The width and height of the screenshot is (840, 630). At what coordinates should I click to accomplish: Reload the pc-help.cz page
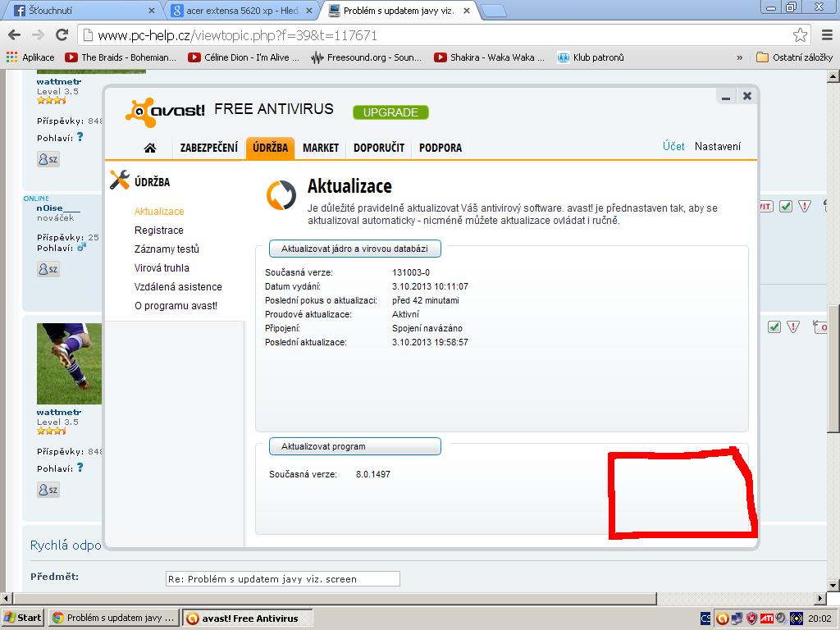62,35
